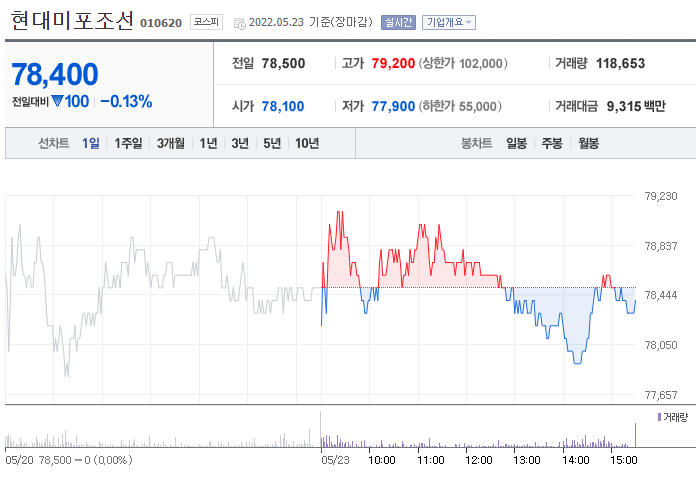696x479 pixels.
Task: Click the 78,050 y-axis label
Action: click(661, 345)
